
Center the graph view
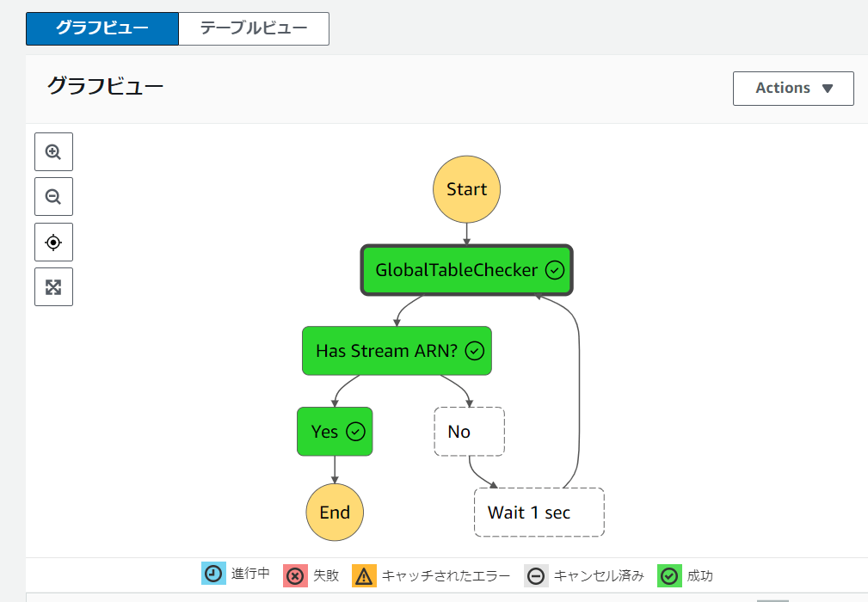(53, 242)
